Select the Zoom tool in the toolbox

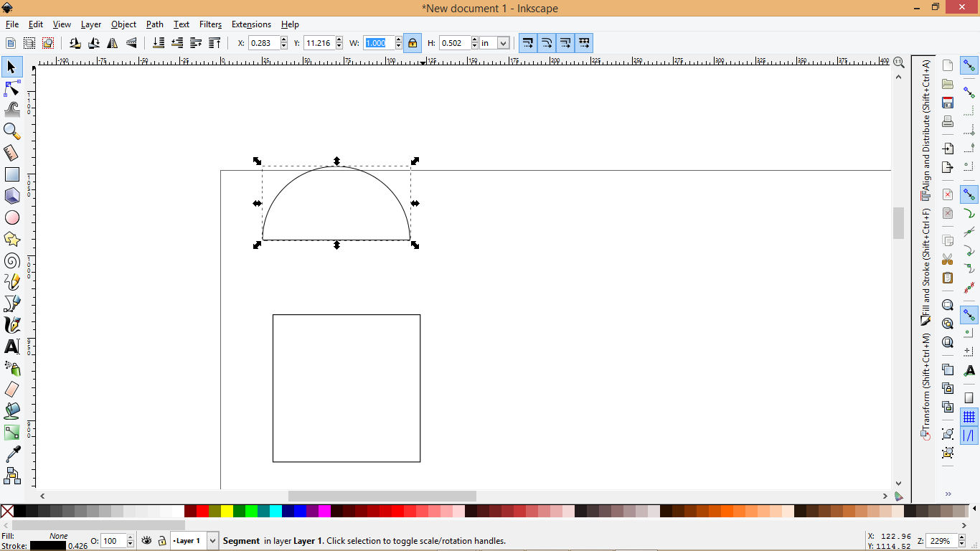11,131
